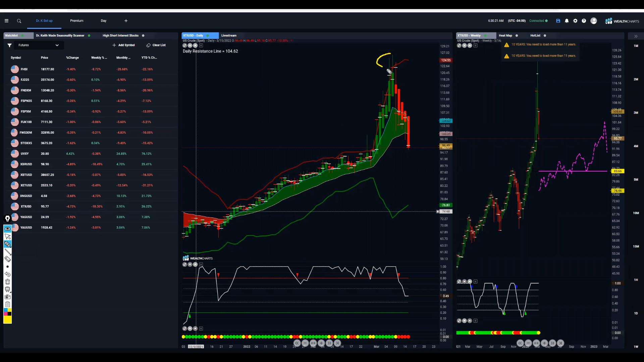The height and width of the screenshot is (362, 644).
Task: Set weekly chart range to 1M
Action: click(636, 46)
